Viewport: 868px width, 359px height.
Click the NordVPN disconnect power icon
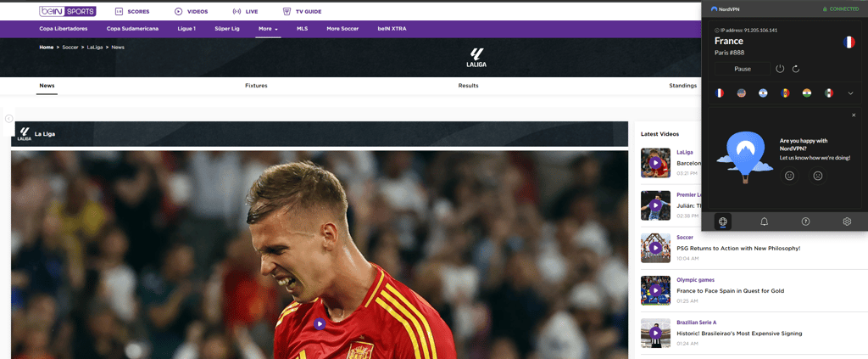[780, 69]
